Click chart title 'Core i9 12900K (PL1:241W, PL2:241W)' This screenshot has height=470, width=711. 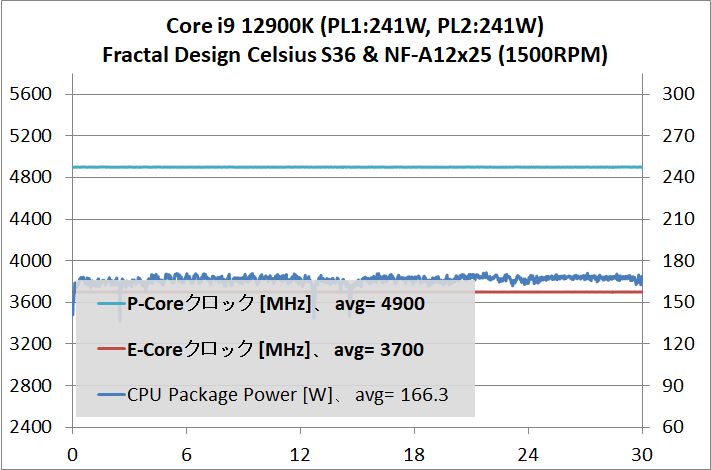355,26
